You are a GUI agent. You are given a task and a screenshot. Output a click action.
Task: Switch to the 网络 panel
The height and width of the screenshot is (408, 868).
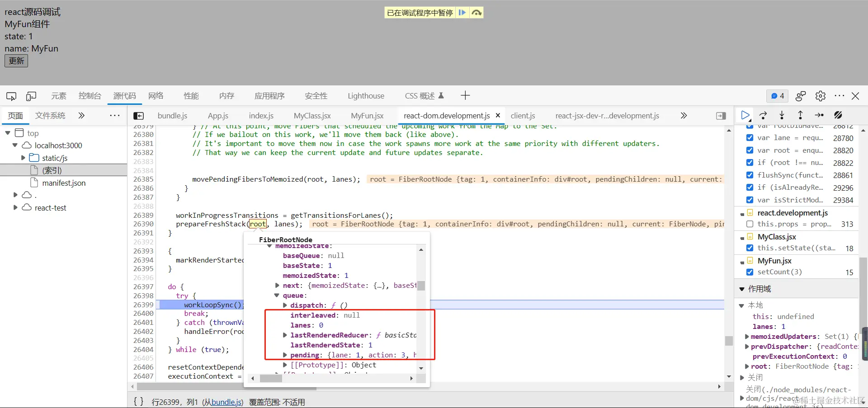click(x=156, y=96)
